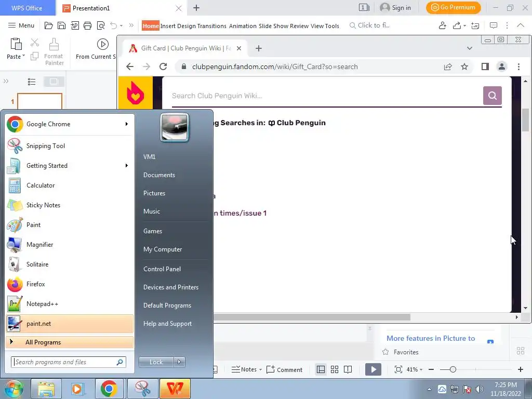Viewport: 532px width, 399px height.
Task: Open WPS Menu button
Action: tap(21, 25)
